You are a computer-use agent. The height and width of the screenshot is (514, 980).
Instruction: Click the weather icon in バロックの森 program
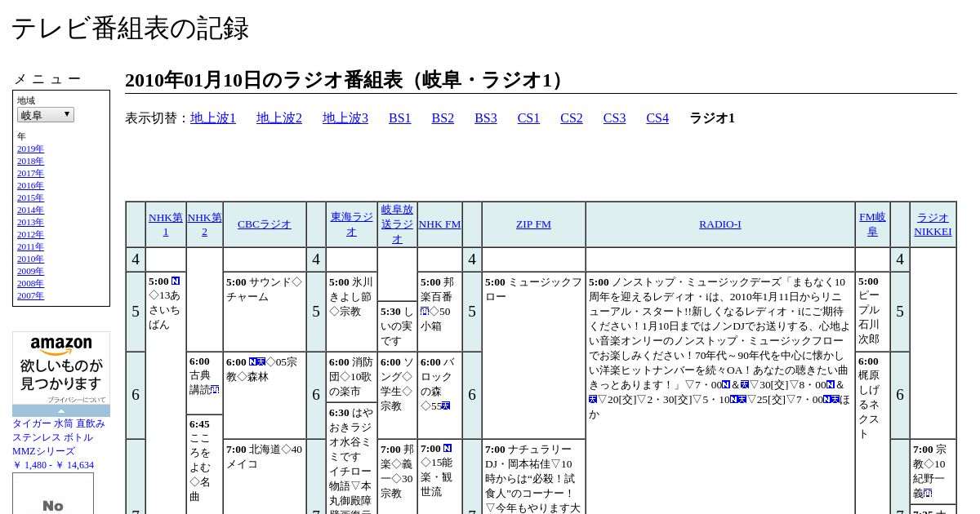pyautogui.click(x=446, y=405)
